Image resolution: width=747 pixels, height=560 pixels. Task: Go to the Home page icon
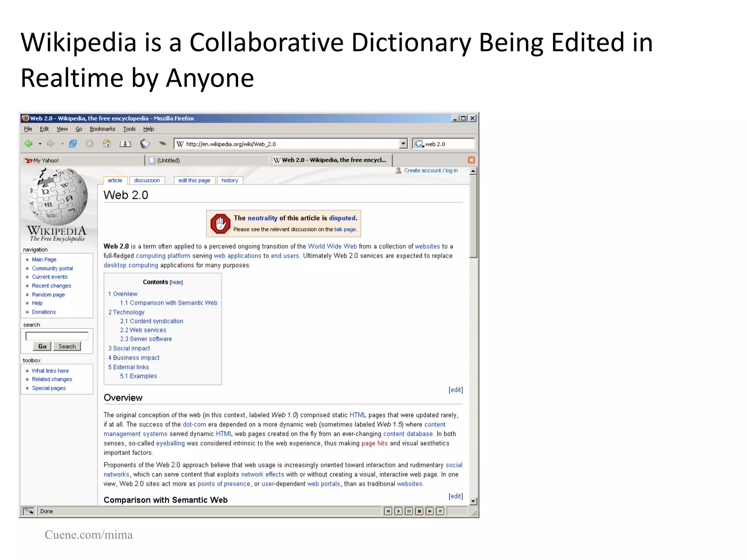107,144
